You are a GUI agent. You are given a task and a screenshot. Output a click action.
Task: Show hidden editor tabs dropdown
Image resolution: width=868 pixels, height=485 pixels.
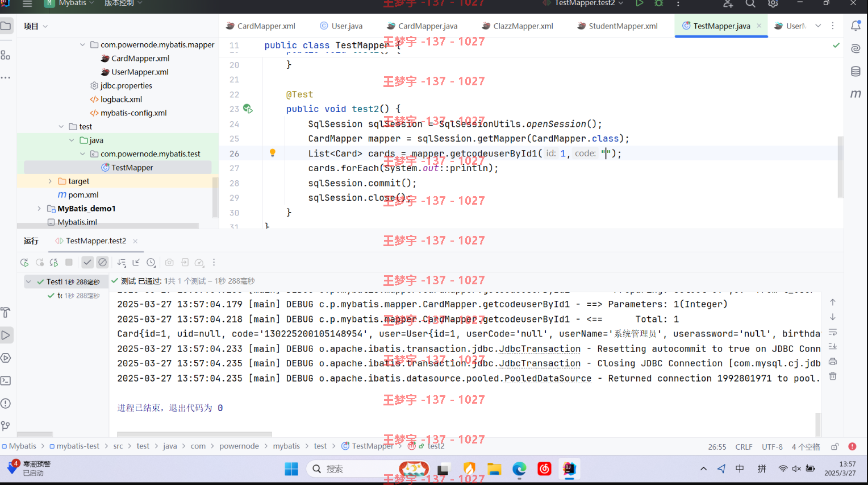click(x=818, y=26)
